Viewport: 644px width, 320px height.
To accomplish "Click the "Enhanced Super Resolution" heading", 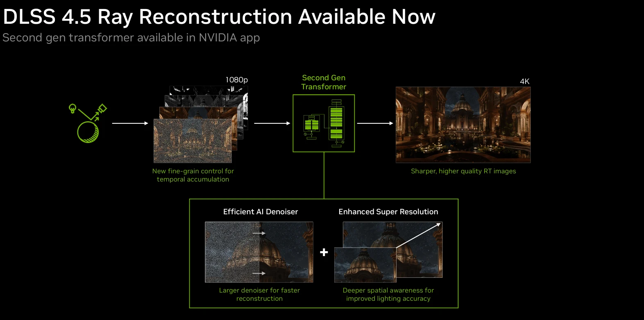I will point(388,212).
